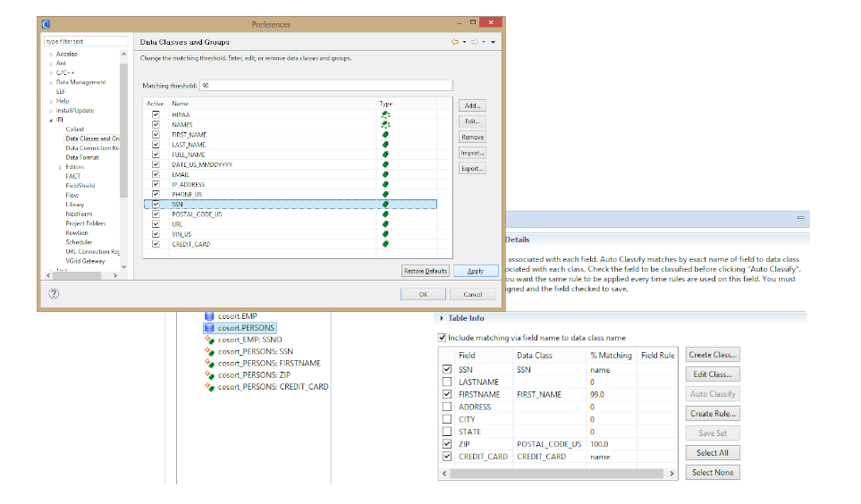Click the preferences tree vertical scrollbar

click(123, 131)
